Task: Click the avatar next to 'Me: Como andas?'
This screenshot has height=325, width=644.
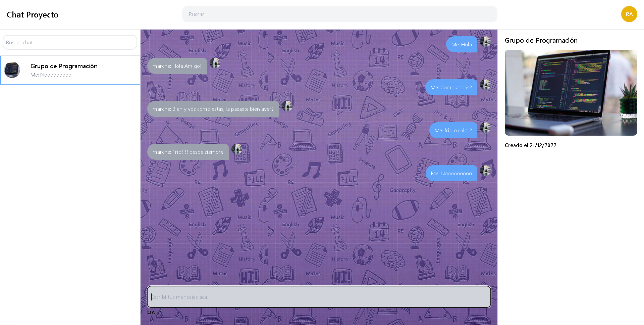Action: coord(486,85)
